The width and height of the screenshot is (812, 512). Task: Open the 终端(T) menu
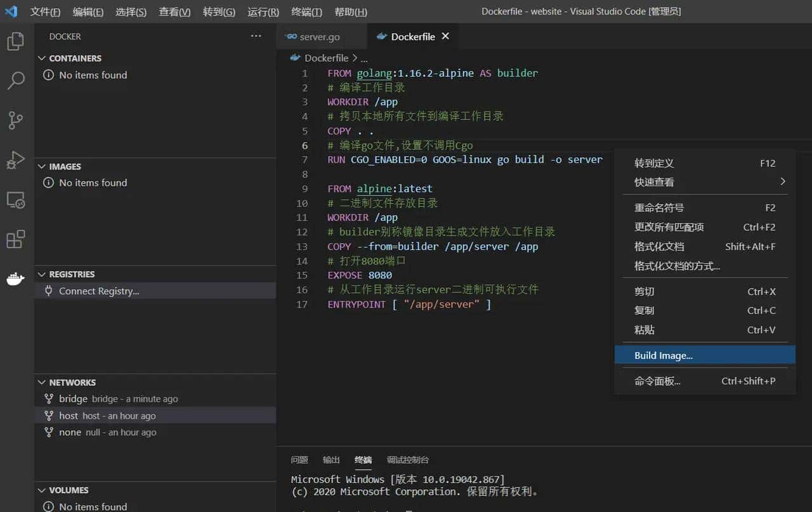tap(306, 11)
